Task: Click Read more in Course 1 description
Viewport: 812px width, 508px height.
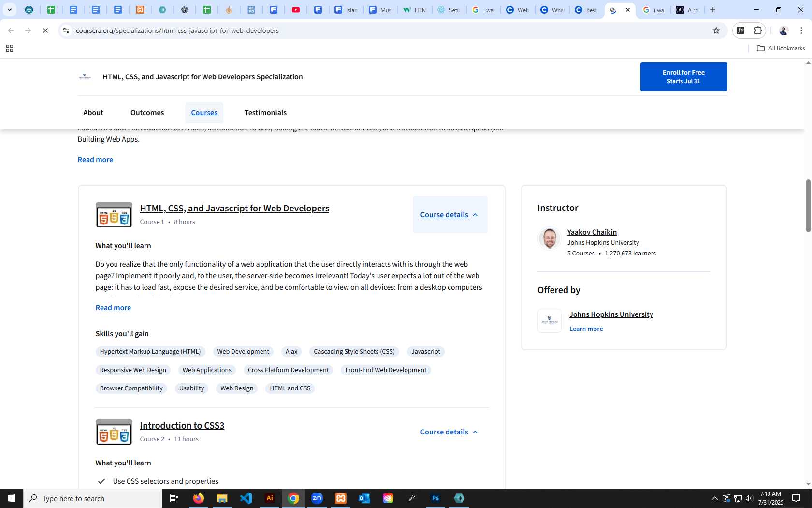Action: coord(113,308)
